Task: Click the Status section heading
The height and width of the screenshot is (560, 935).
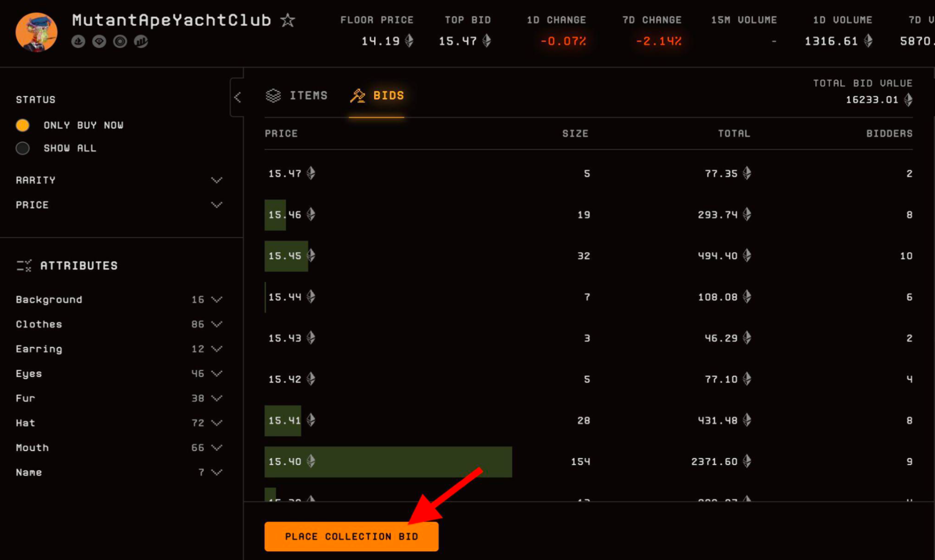Action: (x=36, y=100)
